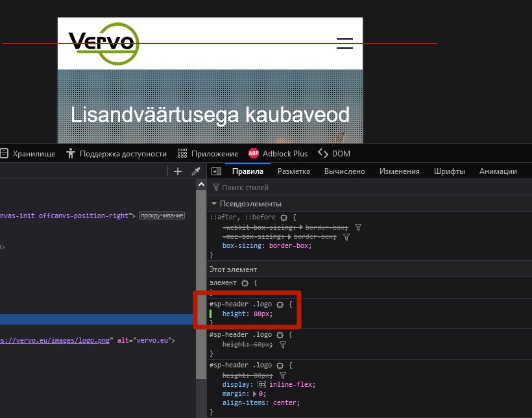
Task: Switch to the Разметка tab
Action: [x=293, y=171]
